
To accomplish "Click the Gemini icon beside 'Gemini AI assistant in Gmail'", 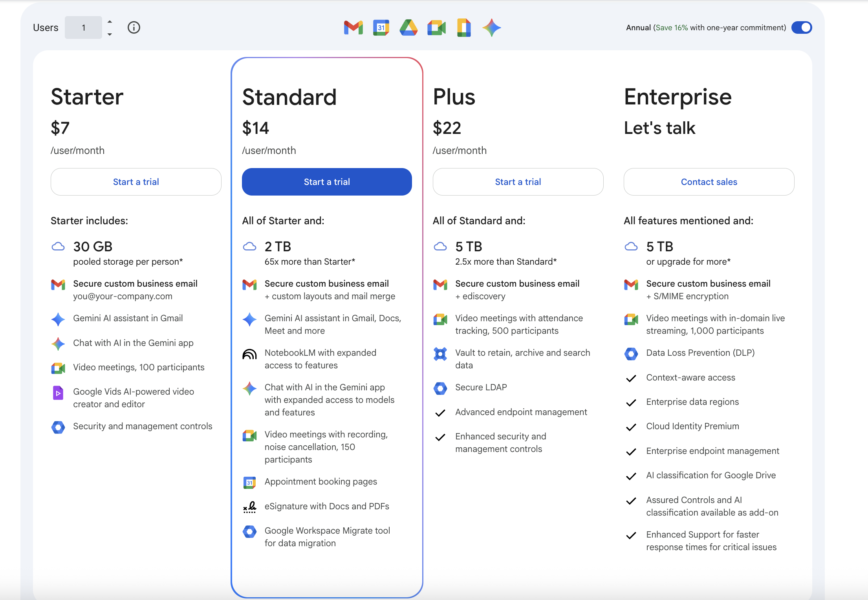I will point(58,319).
